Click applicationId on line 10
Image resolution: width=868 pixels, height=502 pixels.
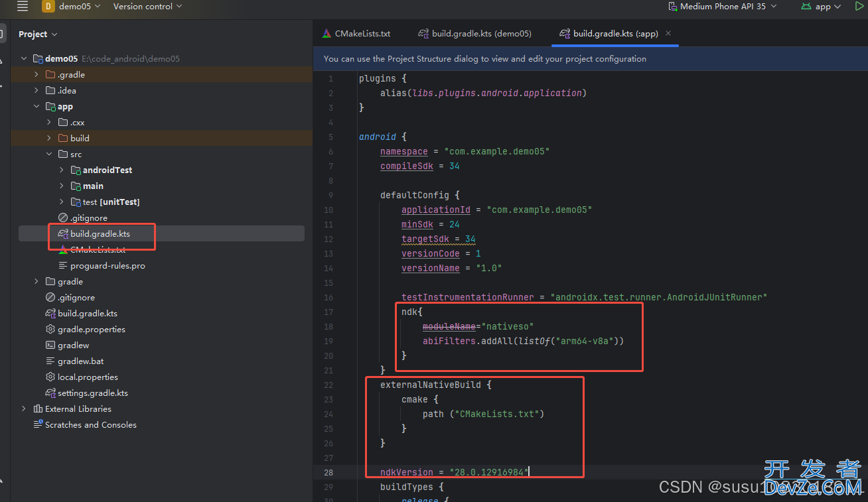click(436, 210)
